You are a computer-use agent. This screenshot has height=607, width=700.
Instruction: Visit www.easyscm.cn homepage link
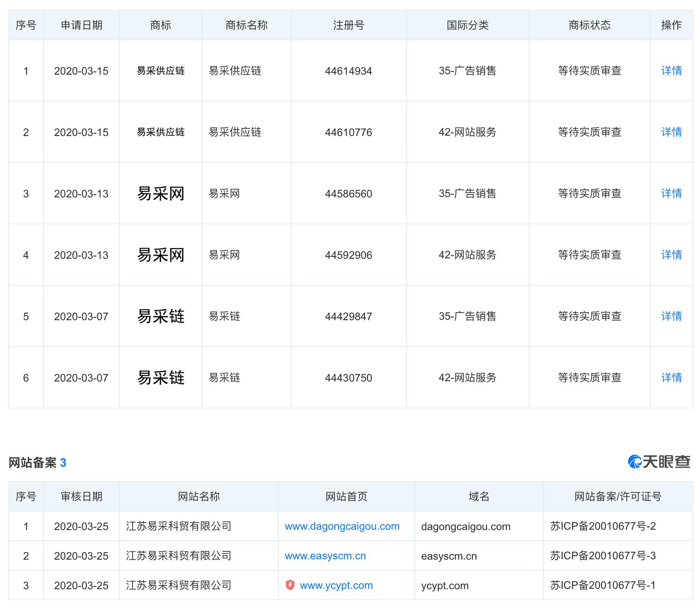[x=325, y=556]
